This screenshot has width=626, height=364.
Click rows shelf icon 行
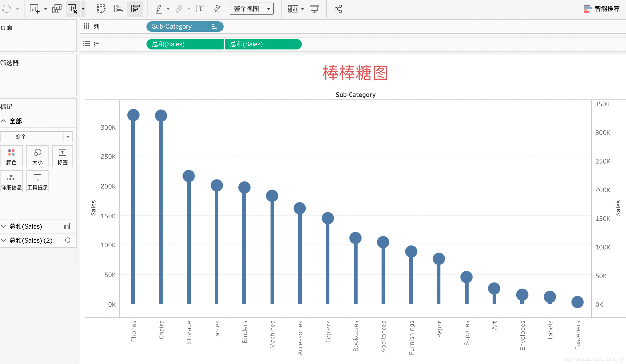click(x=87, y=44)
